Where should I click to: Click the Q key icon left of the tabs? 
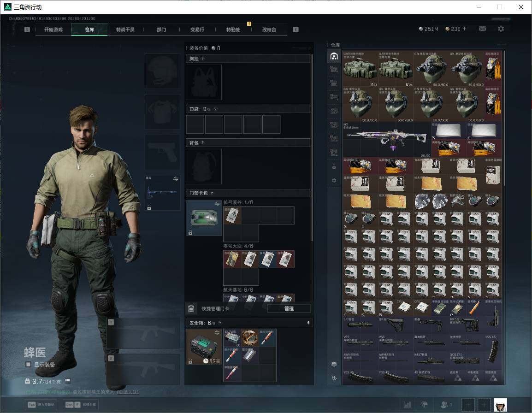point(27,29)
